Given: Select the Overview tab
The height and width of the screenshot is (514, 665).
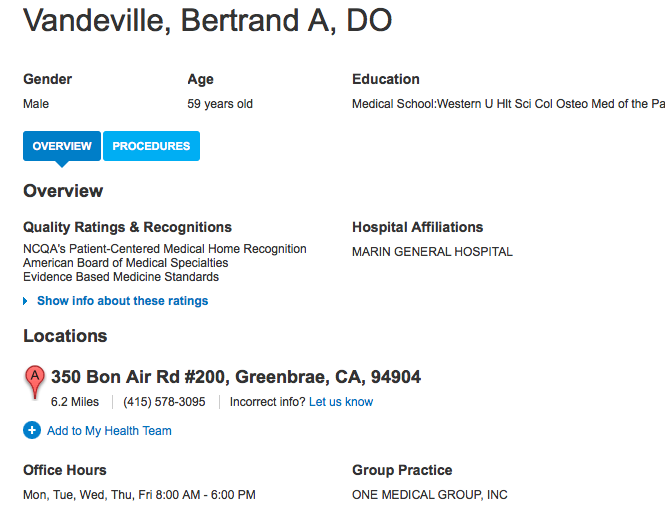Looking at the screenshot, I should tap(62, 146).
